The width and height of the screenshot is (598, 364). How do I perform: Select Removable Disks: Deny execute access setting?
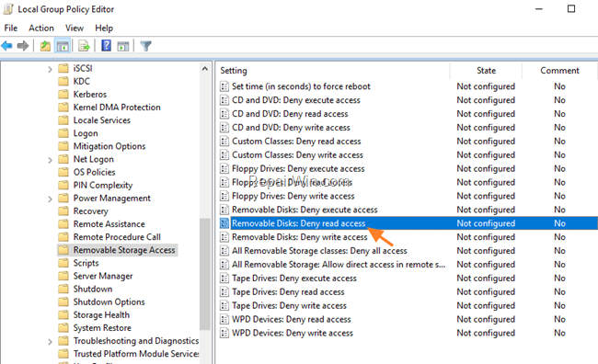pyautogui.click(x=305, y=210)
